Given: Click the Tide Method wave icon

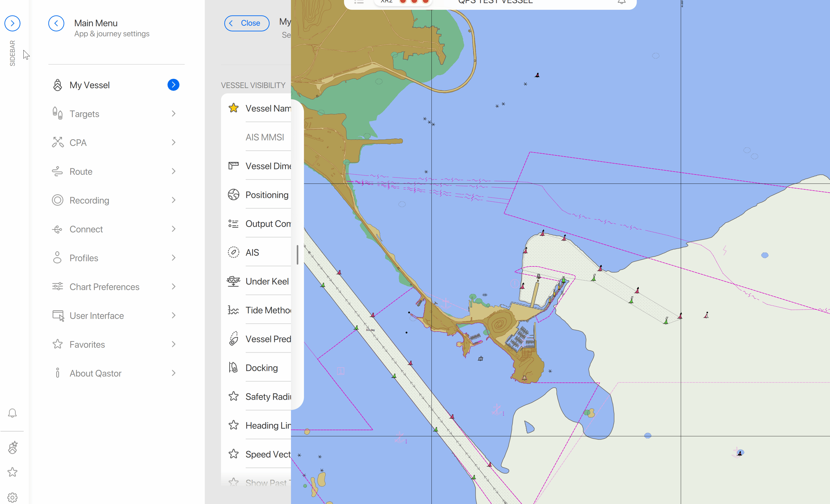Looking at the screenshot, I should 233,310.
